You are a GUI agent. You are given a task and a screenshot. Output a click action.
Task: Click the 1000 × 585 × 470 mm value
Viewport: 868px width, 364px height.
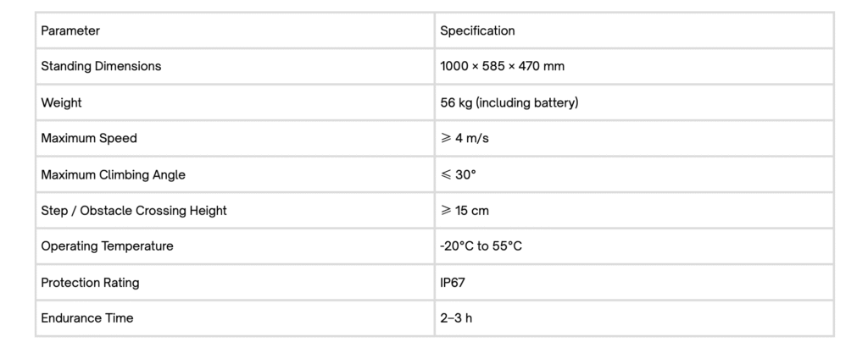click(502, 66)
